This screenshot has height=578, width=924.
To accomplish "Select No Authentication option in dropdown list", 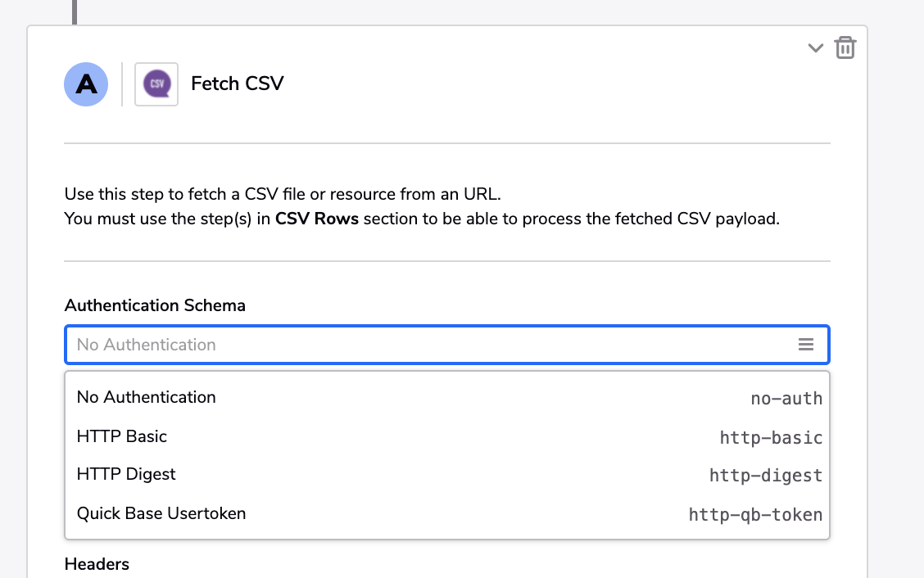I will (x=447, y=398).
